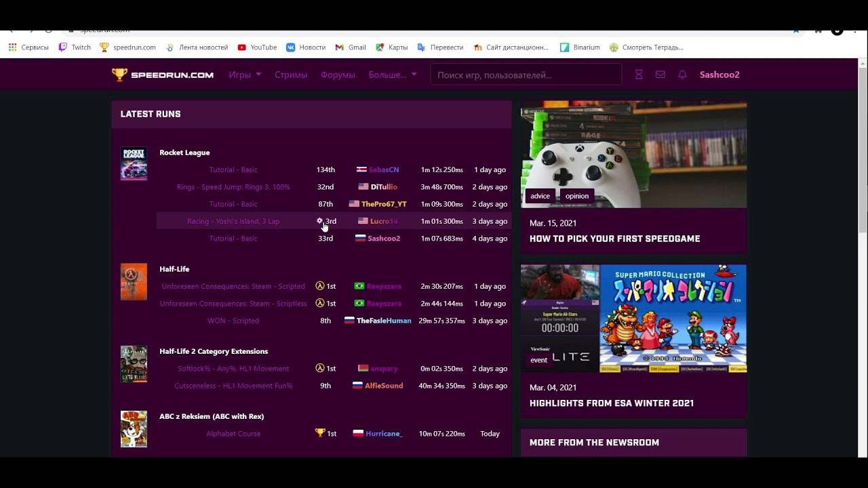Open the Twitch bookmark
Viewport: 868px width, 488px height.
point(75,47)
